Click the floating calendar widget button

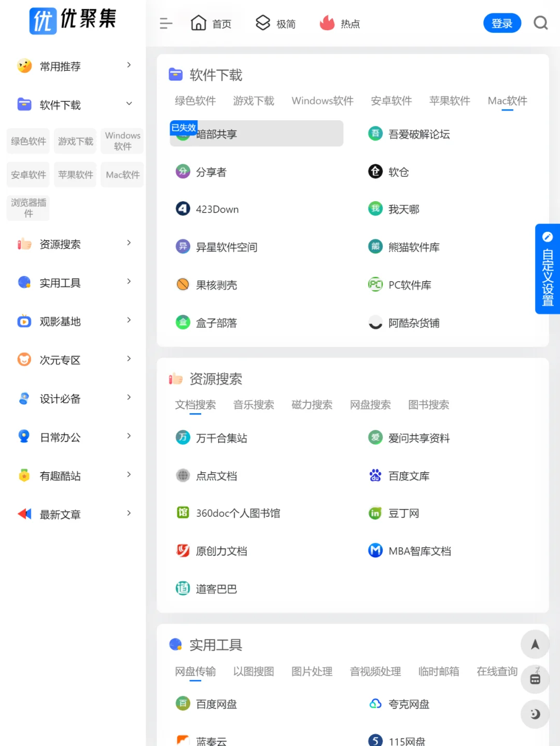(535, 679)
